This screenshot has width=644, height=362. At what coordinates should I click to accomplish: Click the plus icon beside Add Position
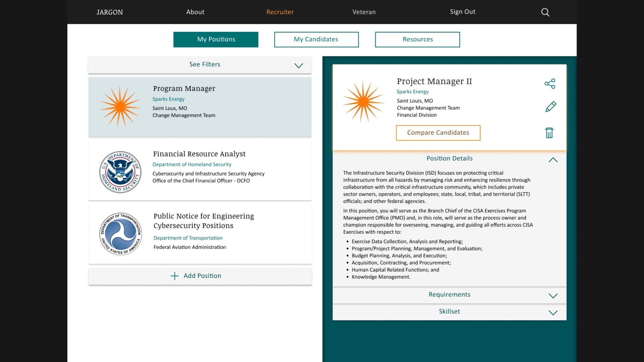pos(174,276)
